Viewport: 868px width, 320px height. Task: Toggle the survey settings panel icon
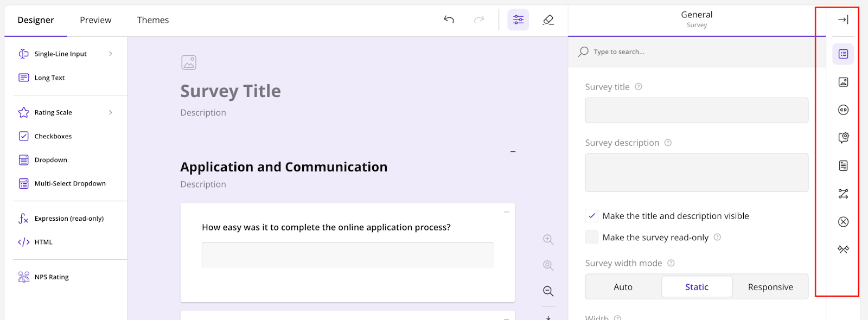click(518, 20)
